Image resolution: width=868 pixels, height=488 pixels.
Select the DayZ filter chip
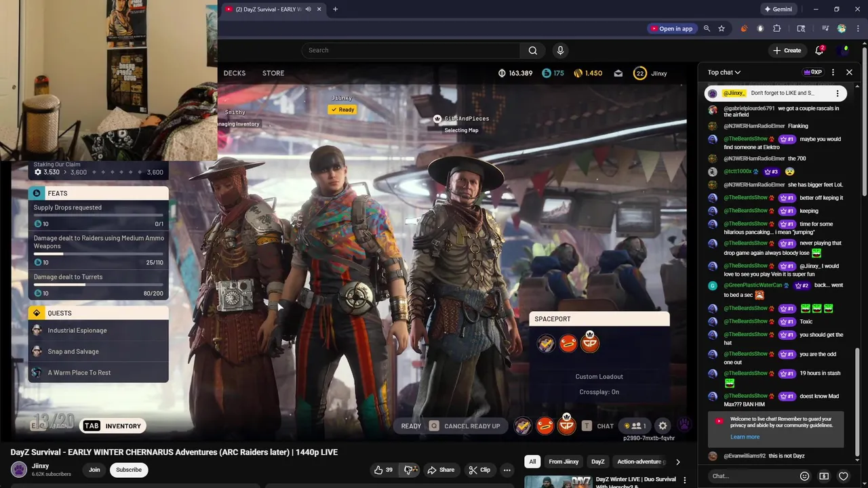(x=597, y=462)
